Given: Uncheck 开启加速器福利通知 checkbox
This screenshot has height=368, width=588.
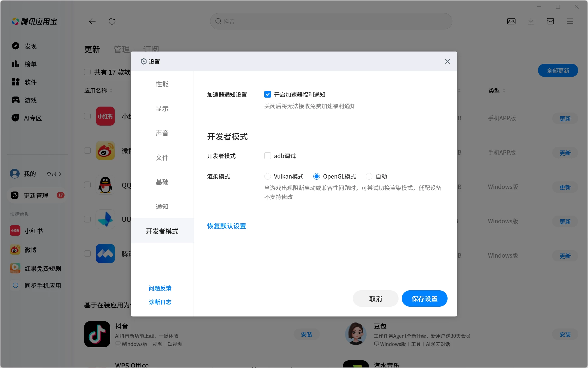Looking at the screenshot, I should click(x=268, y=94).
